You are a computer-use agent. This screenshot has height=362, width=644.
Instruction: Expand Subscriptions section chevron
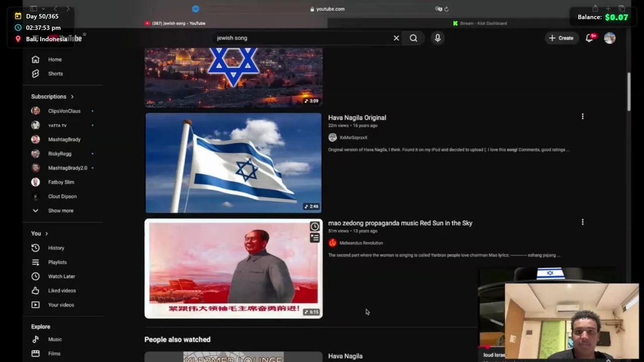pos(72,97)
